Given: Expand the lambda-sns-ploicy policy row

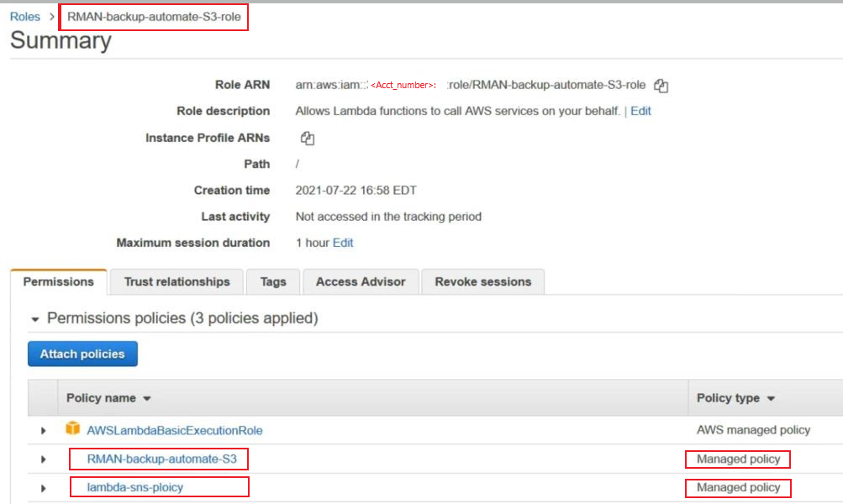Looking at the screenshot, I should (x=44, y=488).
